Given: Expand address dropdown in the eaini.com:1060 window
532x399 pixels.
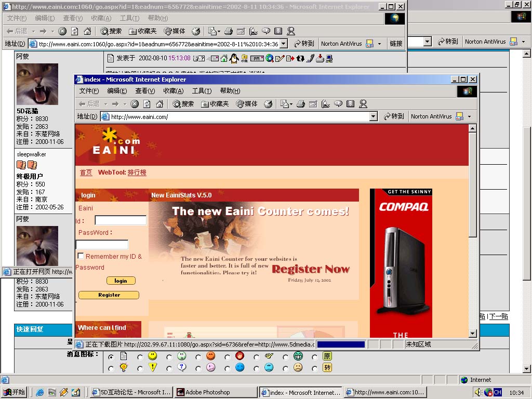Looking at the screenshot, I should click(x=284, y=44).
